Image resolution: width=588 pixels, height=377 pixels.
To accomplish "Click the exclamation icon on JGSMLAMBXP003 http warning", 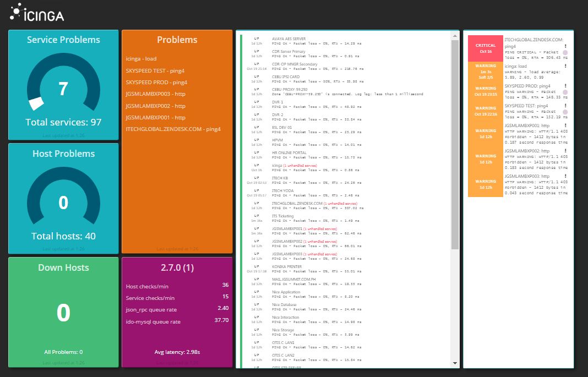I will pyautogui.click(x=565, y=176).
